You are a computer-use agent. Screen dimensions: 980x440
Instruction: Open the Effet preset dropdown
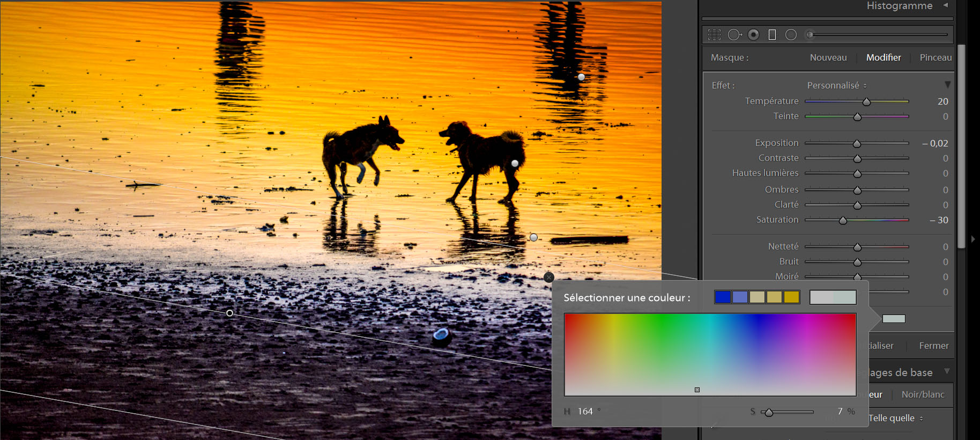click(x=837, y=85)
